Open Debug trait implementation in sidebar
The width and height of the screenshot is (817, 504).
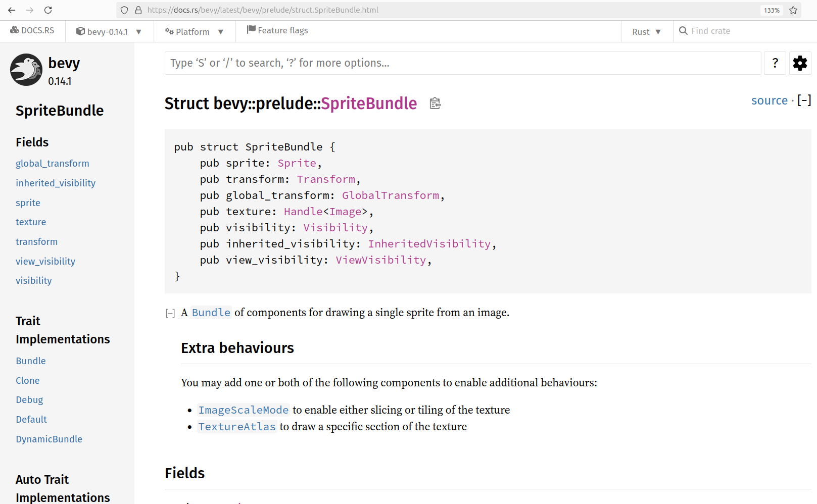pyautogui.click(x=29, y=399)
